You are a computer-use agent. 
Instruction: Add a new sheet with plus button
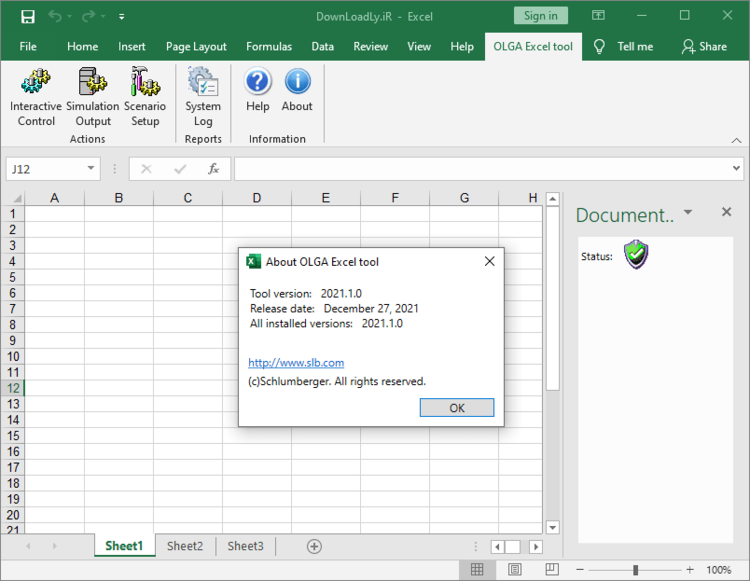pyautogui.click(x=314, y=546)
